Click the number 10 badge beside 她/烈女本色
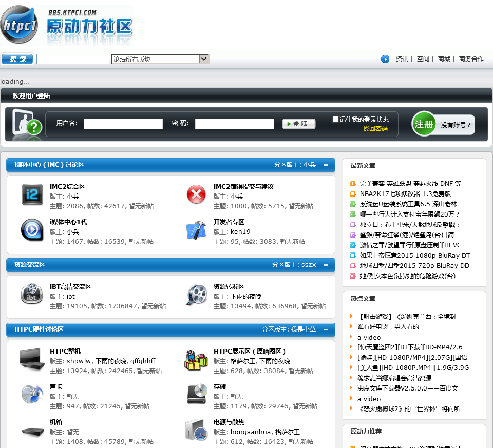 pyautogui.click(x=352, y=276)
